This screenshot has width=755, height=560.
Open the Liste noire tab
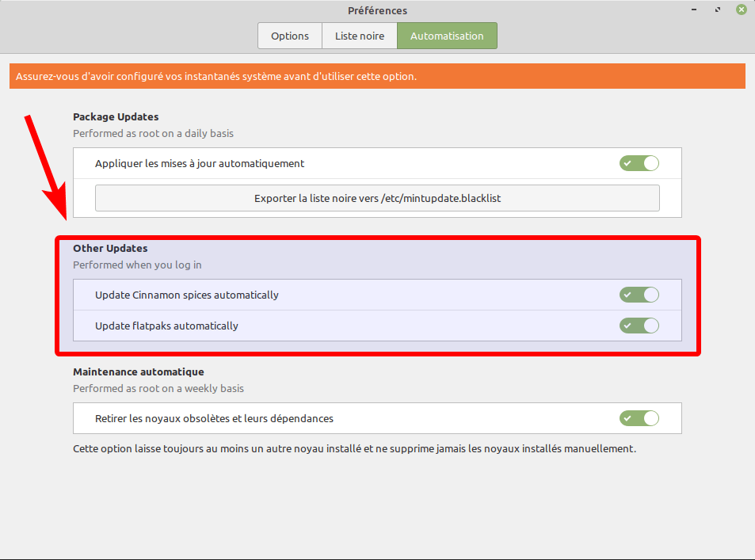click(360, 36)
